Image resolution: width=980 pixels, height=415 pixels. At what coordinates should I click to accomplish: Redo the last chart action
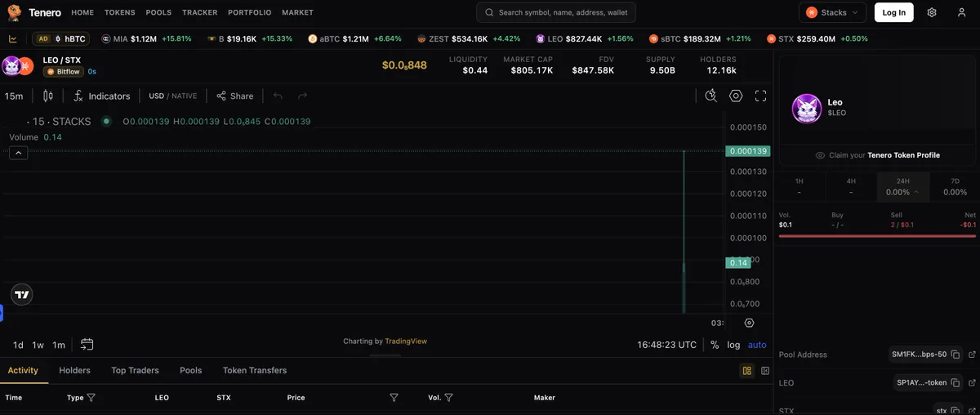pos(302,96)
